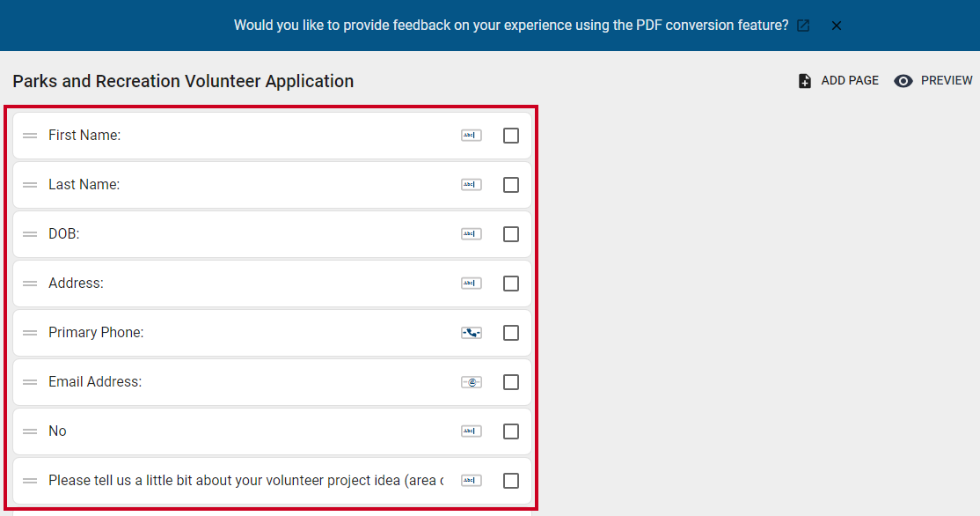
Task: Click the Preview eye icon
Action: point(903,81)
